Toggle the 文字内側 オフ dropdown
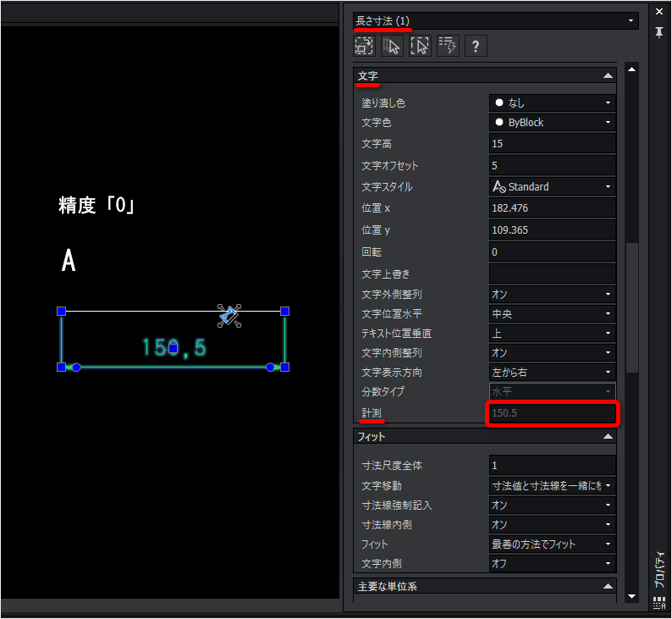Image resolution: width=672 pixels, height=619 pixels. click(x=553, y=564)
